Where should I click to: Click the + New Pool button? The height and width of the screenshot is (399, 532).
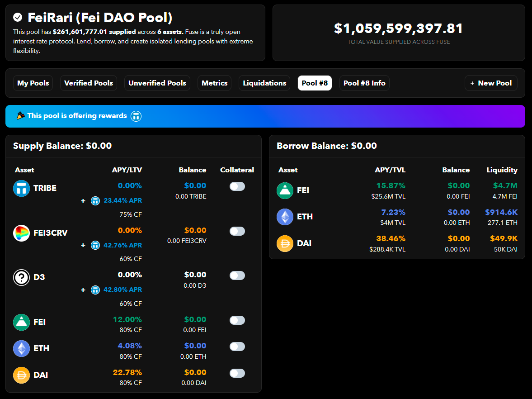coord(491,83)
